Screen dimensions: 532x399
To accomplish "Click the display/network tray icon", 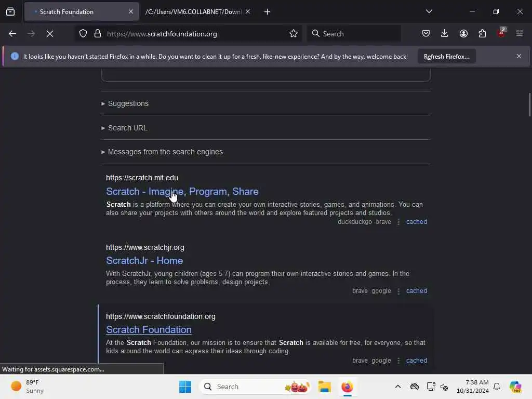I will pyautogui.click(x=431, y=387).
